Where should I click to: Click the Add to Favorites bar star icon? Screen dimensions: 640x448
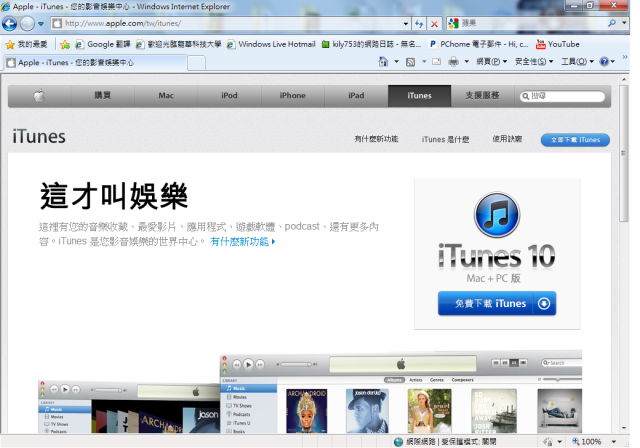coord(64,44)
